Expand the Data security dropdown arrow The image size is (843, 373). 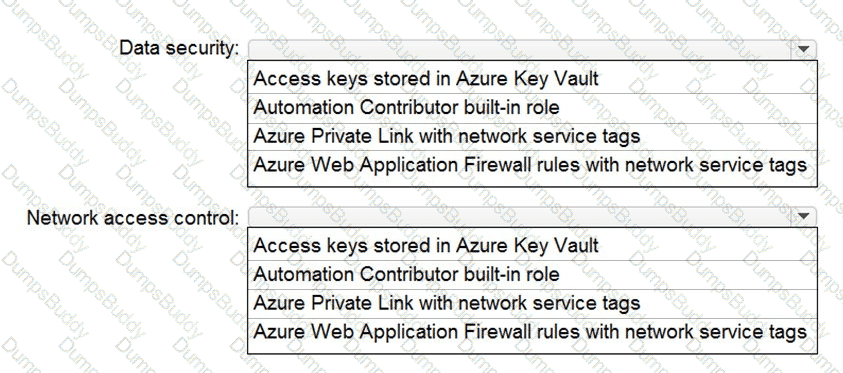pyautogui.click(x=803, y=49)
